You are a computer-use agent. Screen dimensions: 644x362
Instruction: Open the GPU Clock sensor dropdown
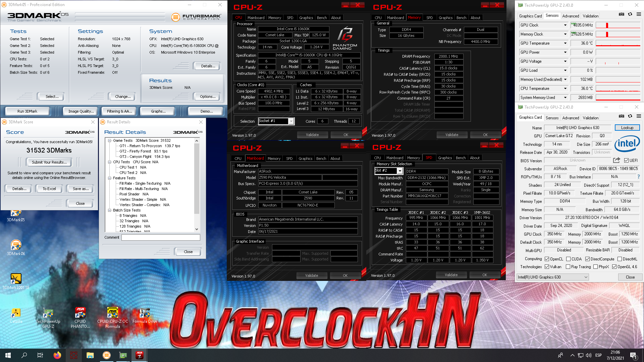pos(565,25)
